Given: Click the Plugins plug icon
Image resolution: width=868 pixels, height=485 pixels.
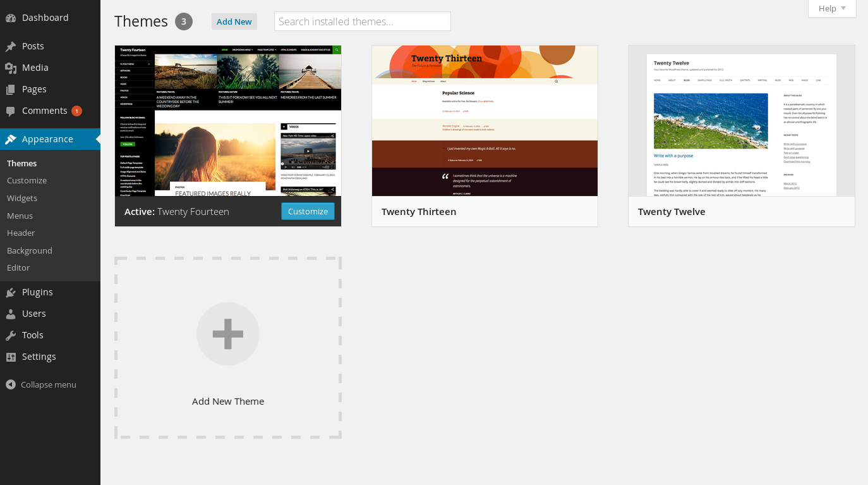Looking at the screenshot, I should point(11,292).
